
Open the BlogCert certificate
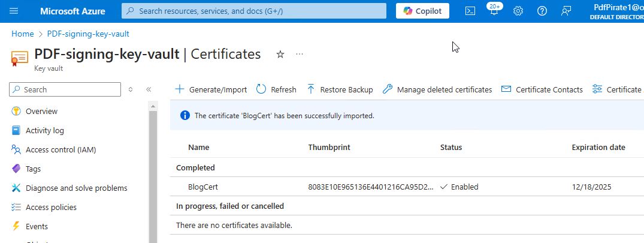(x=203, y=187)
